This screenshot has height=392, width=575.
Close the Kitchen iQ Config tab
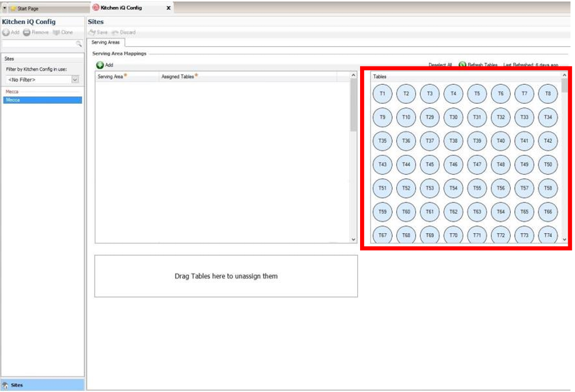coord(168,8)
